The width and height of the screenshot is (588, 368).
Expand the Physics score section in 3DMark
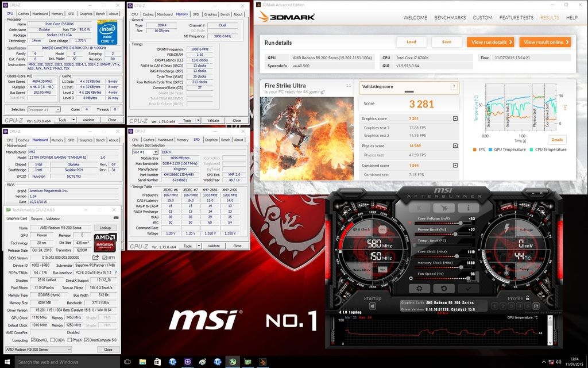click(455, 145)
